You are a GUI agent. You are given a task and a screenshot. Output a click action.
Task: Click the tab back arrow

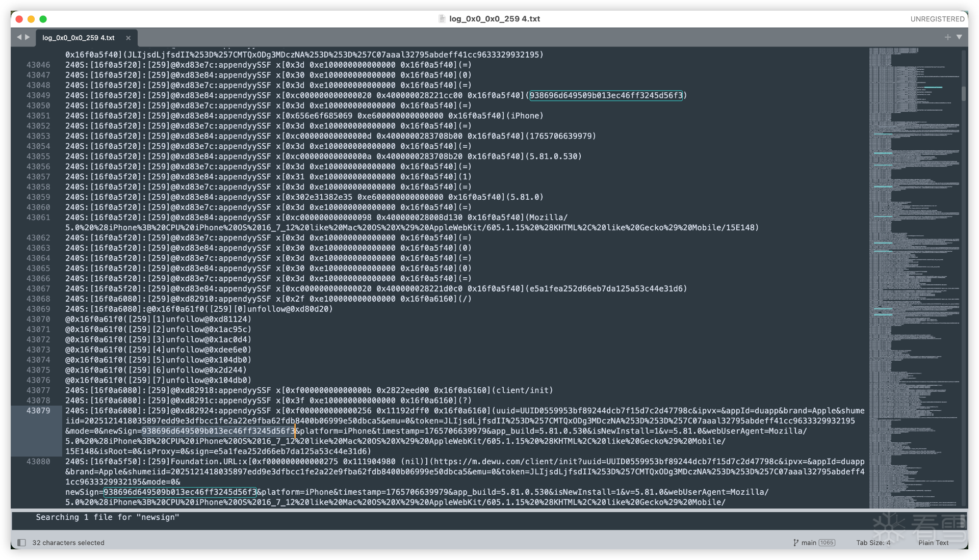click(x=19, y=37)
